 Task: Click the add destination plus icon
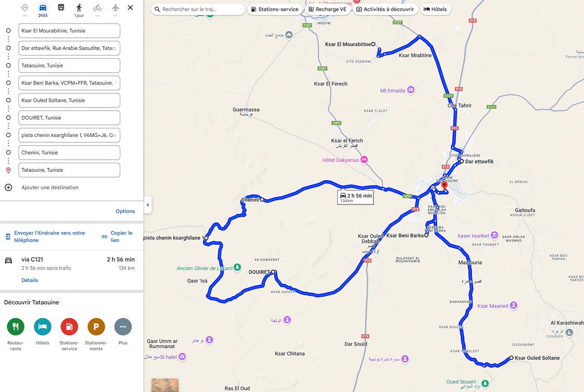8,187
